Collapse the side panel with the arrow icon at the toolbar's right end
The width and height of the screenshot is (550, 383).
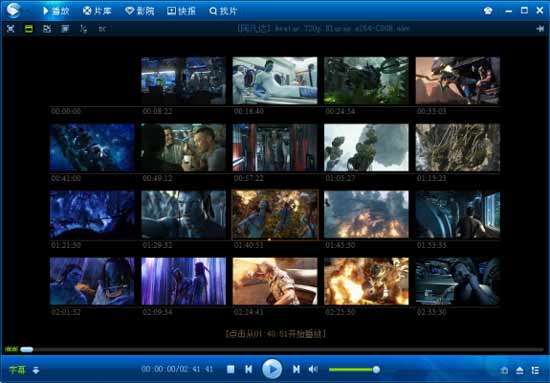[540, 29]
